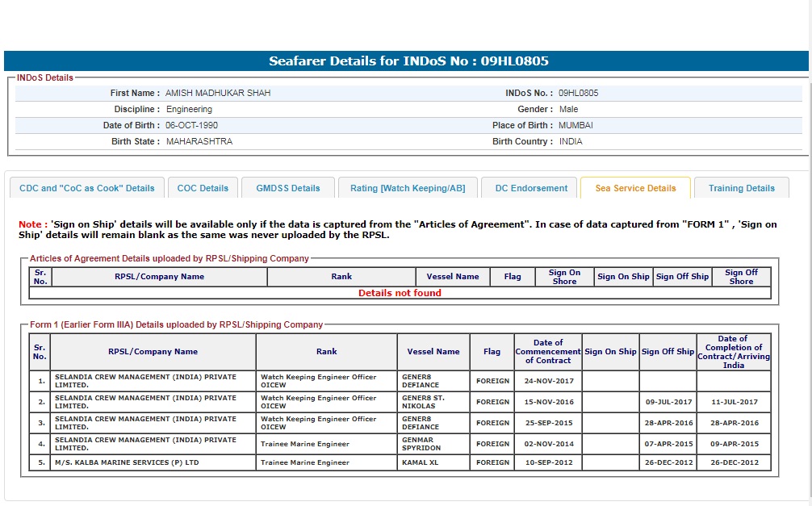Click the Form 1 Rank column header
Screen dimensions: 812x506
coord(327,352)
